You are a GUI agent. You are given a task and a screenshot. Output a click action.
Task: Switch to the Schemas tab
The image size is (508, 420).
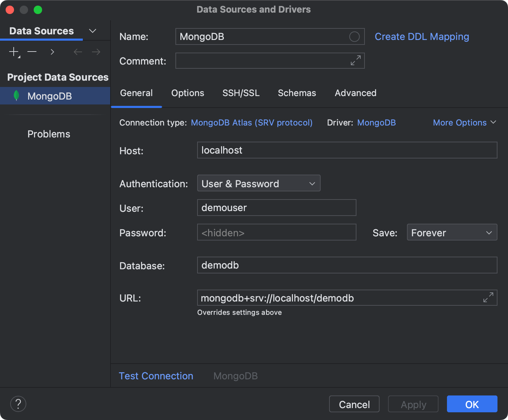297,93
